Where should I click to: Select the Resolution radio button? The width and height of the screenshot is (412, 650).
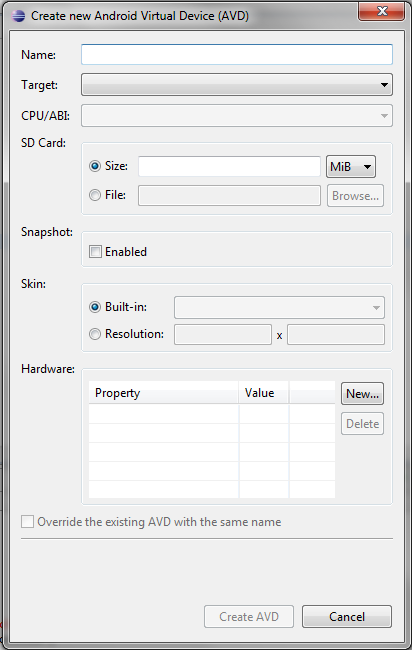95,334
